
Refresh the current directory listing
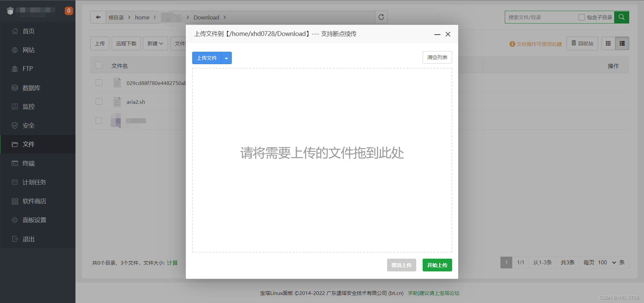click(x=381, y=17)
